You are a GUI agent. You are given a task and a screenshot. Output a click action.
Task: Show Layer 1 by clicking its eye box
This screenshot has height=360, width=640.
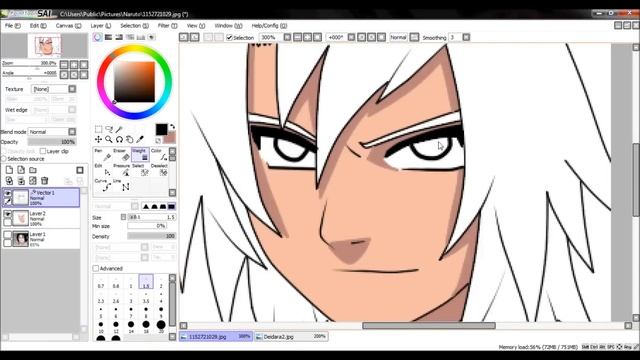click(x=7, y=234)
